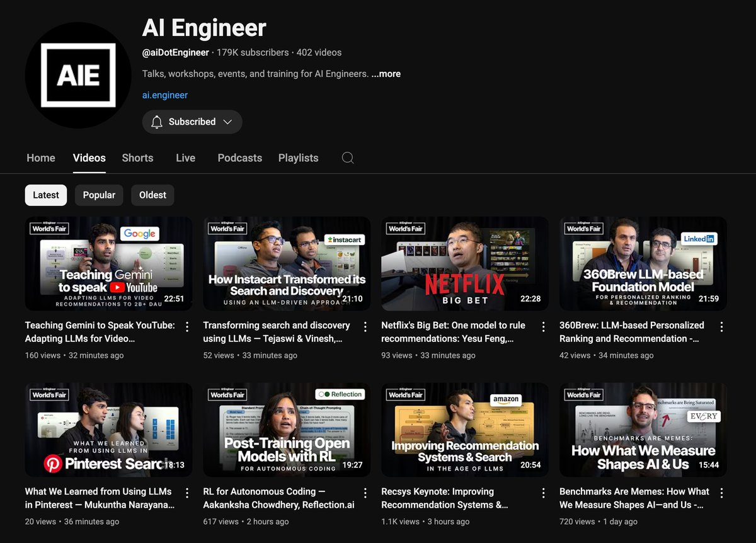Image resolution: width=756 pixels, height=543 pixels.
Task: Click '720 views • 1 day ago' text
Action: (598, 522)
